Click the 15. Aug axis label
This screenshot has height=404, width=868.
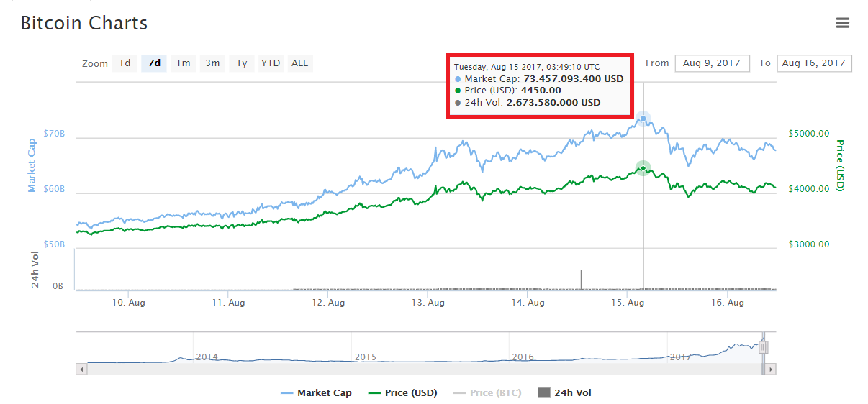(x=628, y=303)
